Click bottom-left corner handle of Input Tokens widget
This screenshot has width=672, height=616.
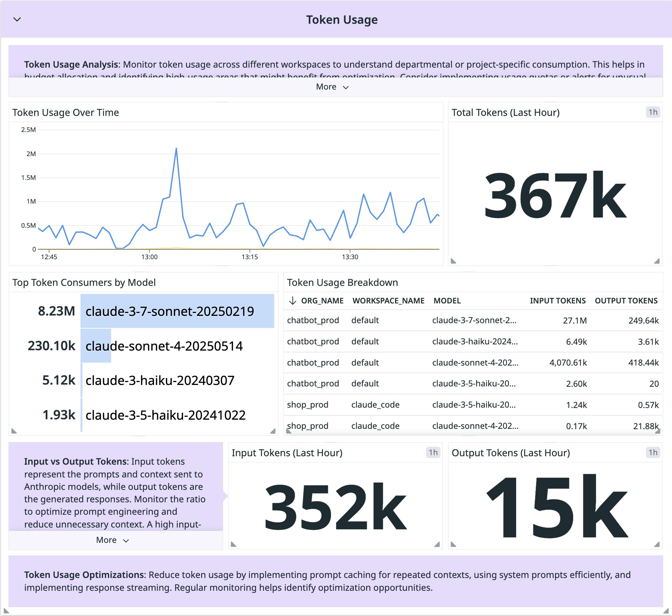pos(234,544)
